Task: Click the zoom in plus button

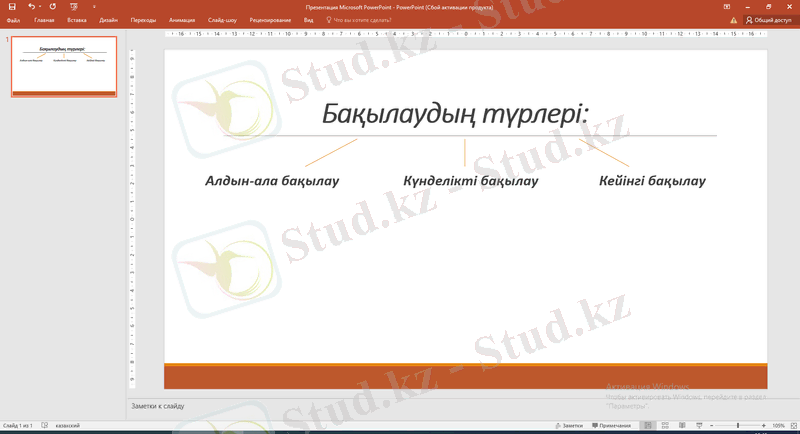Action: pyautogui.click(x=764, y=425)
